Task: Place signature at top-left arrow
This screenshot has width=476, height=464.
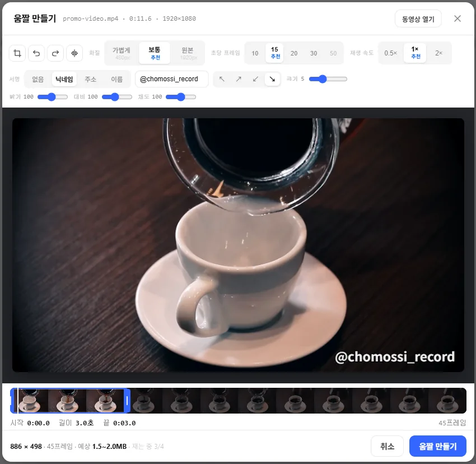Action: point(222,79)
